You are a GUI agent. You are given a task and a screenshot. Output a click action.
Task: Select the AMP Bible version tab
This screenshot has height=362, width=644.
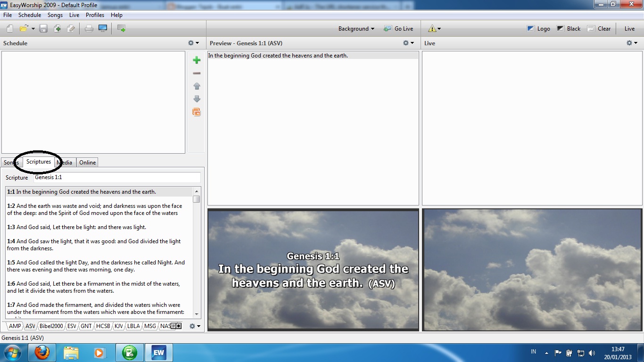(15, 326)
